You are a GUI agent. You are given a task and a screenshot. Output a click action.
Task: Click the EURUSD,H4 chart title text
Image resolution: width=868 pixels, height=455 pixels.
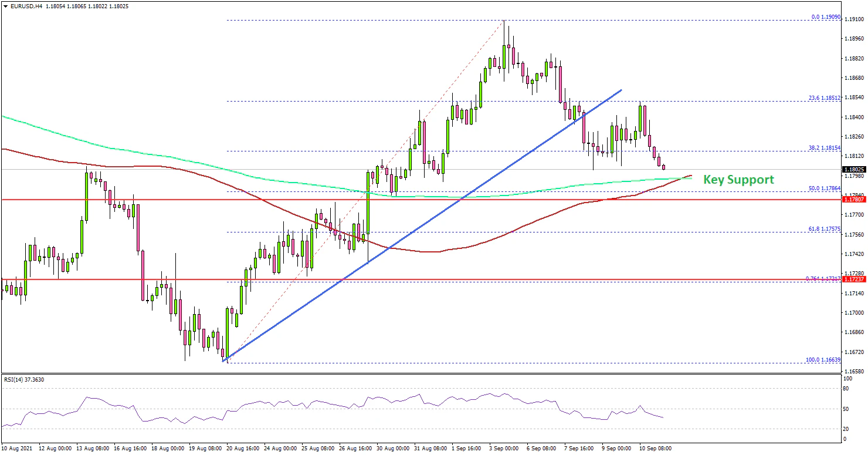coord(27,6)
